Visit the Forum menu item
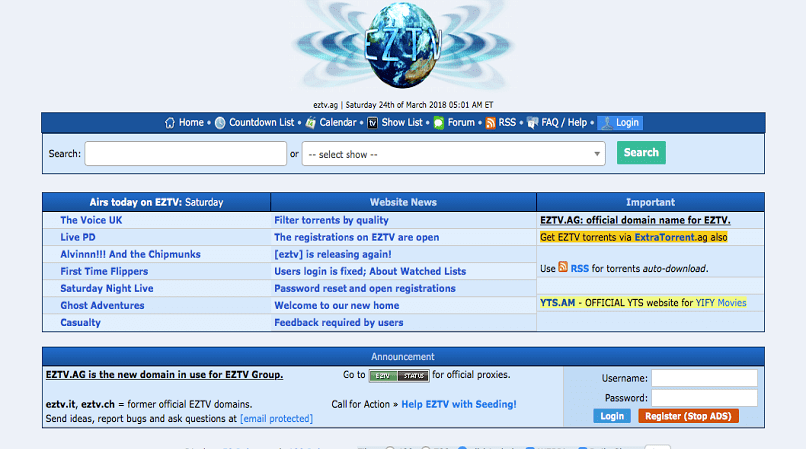Image resolution: width=806 pixels, height=449 pixels. [461, 122]
